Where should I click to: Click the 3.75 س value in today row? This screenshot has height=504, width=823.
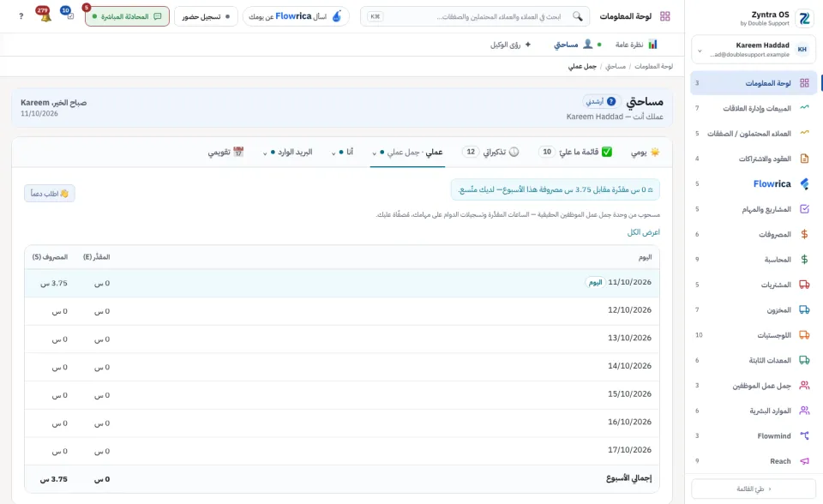[x=53, y=283]
